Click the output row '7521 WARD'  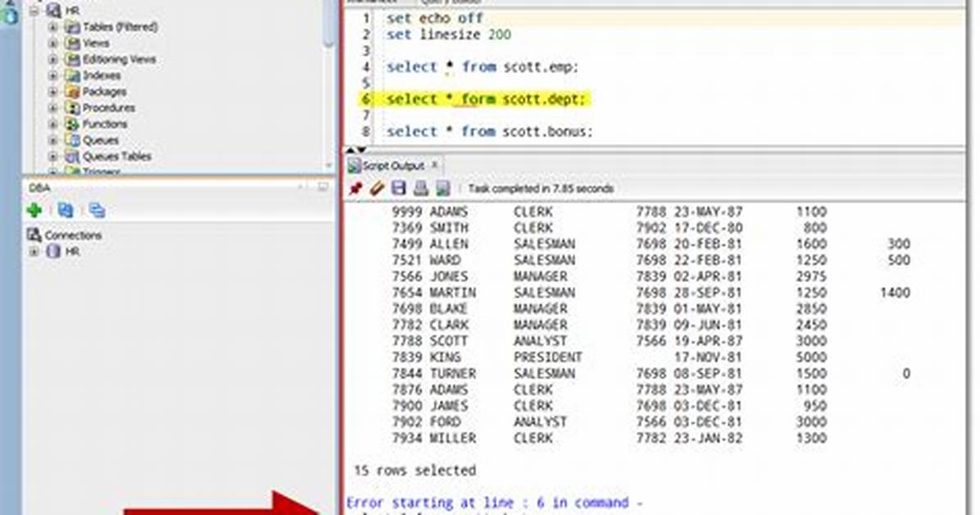(x=651, y=260)
